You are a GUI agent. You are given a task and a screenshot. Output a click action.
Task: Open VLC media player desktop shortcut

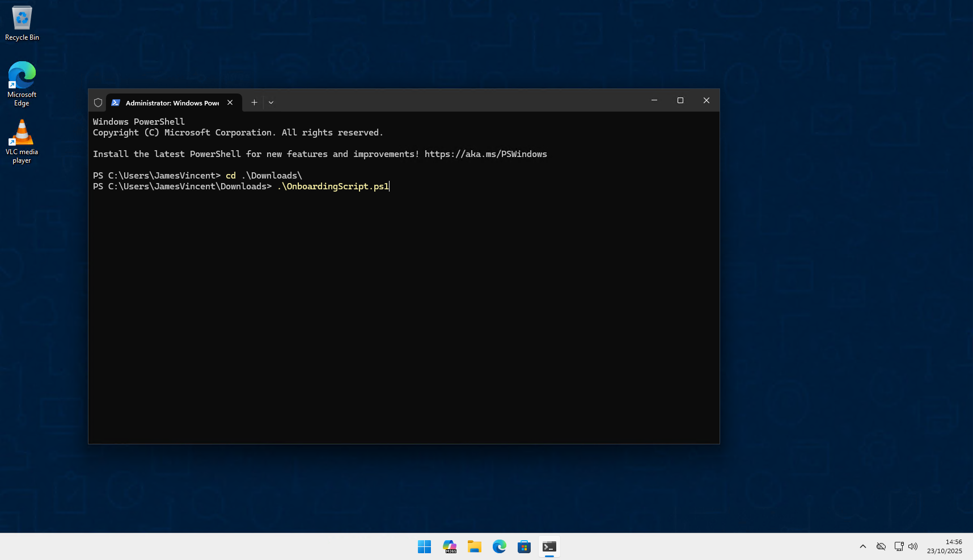pyautogui.click(x=22, y=141)
